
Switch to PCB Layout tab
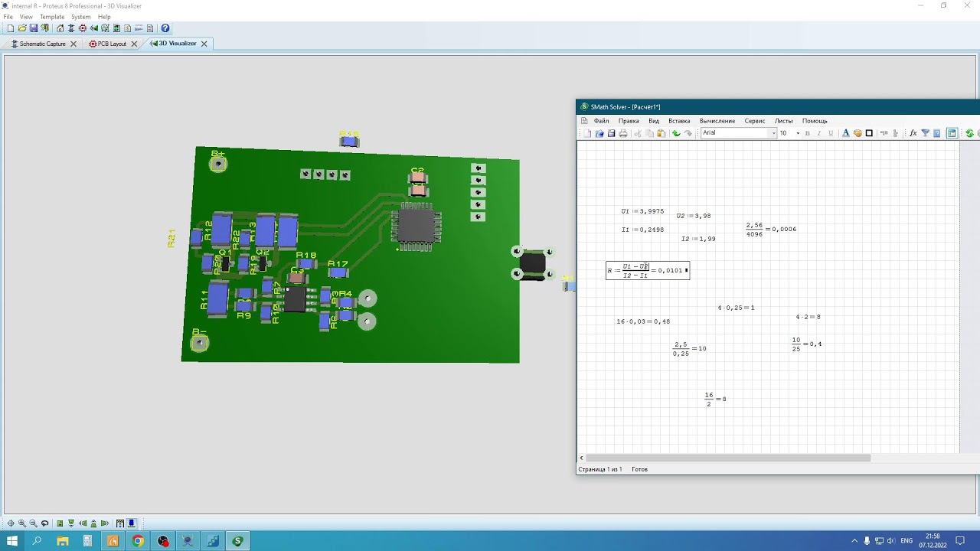pyautogui.click(x=111, y=44)
